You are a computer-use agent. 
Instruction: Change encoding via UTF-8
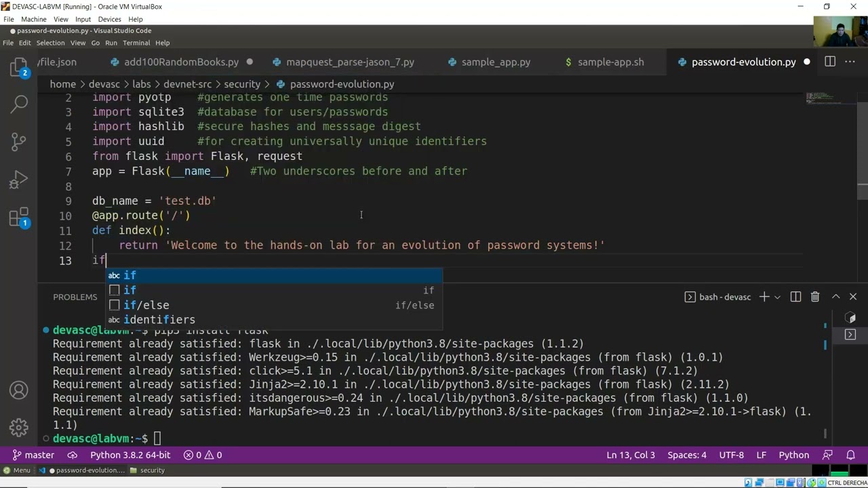pyautogui.click(x=732, y=455)
